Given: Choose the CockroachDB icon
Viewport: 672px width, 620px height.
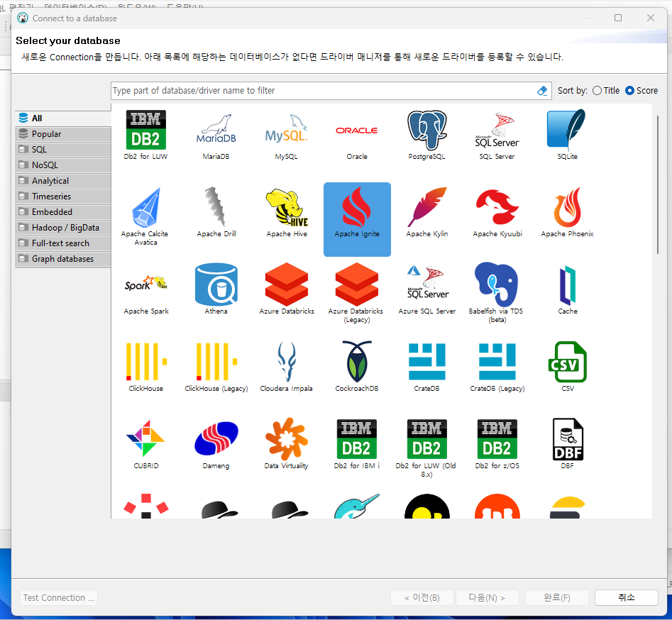Looking at the screenshot, I should pyautogui.click(x=356, y=362).
